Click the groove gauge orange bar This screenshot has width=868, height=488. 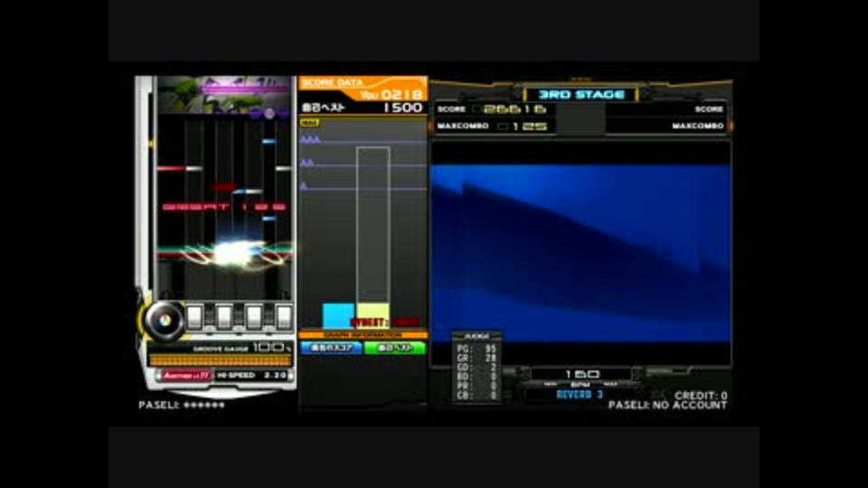click(221, 361)
